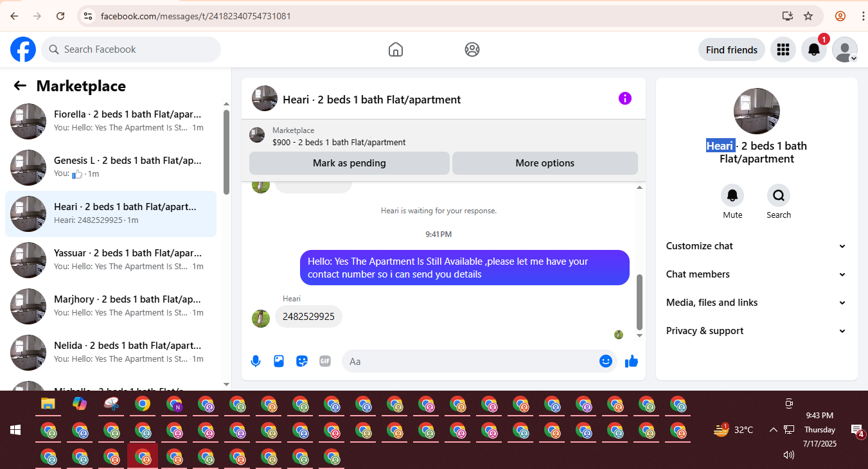The width and height of the screenshot is (868, 469).
Task: Search in conversation magnifier icon
Action: click(779, 195)
